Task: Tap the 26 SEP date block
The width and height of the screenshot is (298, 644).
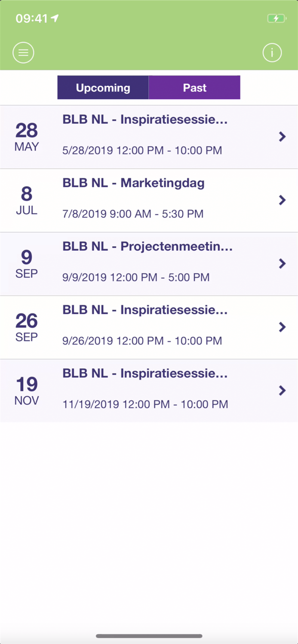Action: (27, 327)
